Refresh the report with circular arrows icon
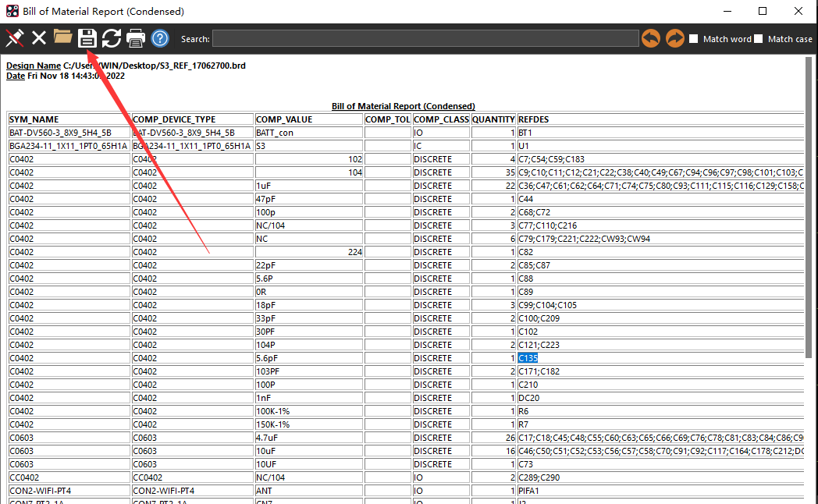 point(111,38)
